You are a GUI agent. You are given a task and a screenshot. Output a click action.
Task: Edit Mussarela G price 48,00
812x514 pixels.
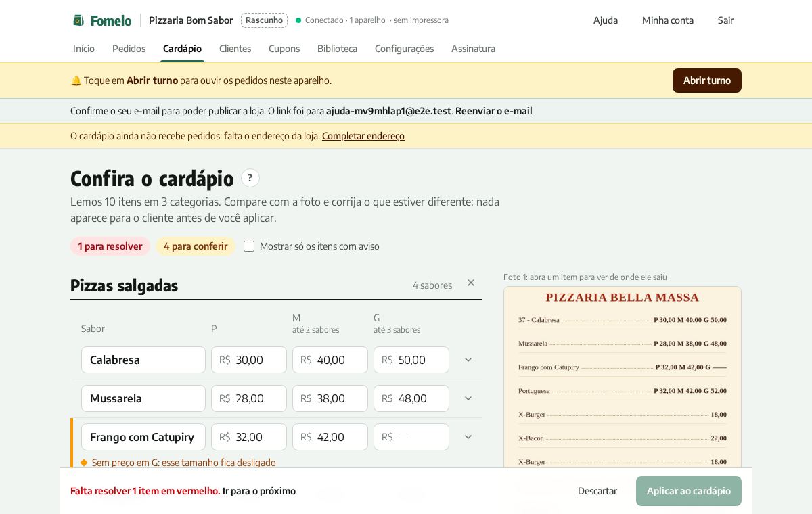click(411, 398)
